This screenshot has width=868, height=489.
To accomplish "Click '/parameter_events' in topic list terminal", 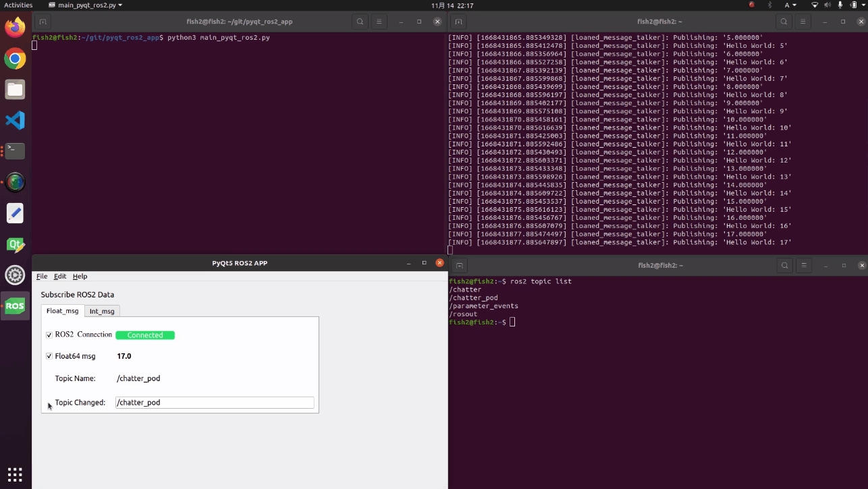I will tap(483, 306).
